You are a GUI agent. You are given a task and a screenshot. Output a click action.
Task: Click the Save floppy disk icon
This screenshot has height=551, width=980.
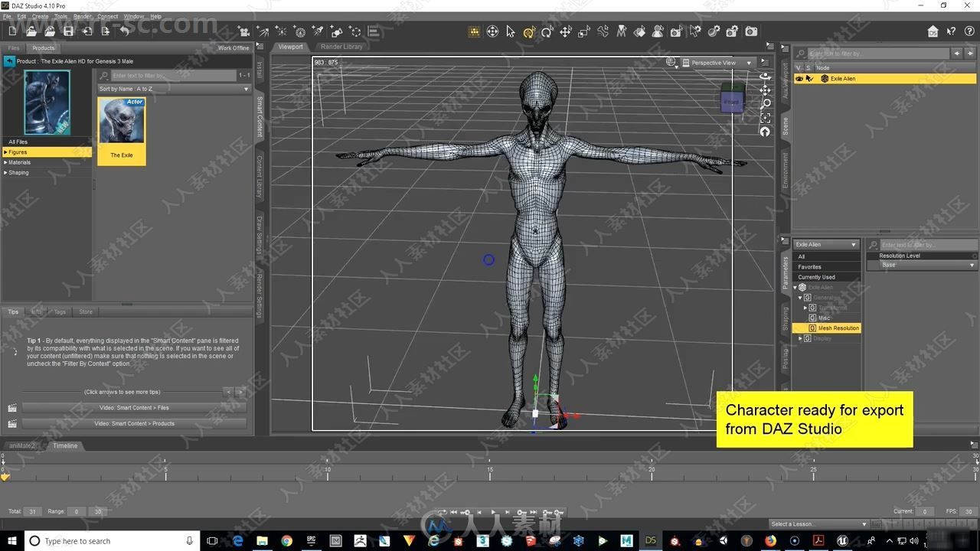point(68,31)
